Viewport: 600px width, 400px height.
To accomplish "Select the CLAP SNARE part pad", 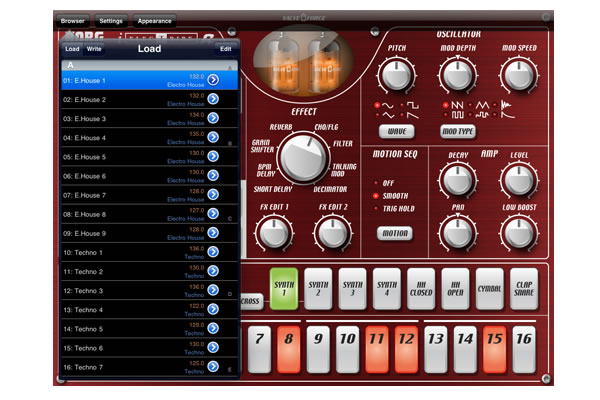I will click(x=524, y=289).
